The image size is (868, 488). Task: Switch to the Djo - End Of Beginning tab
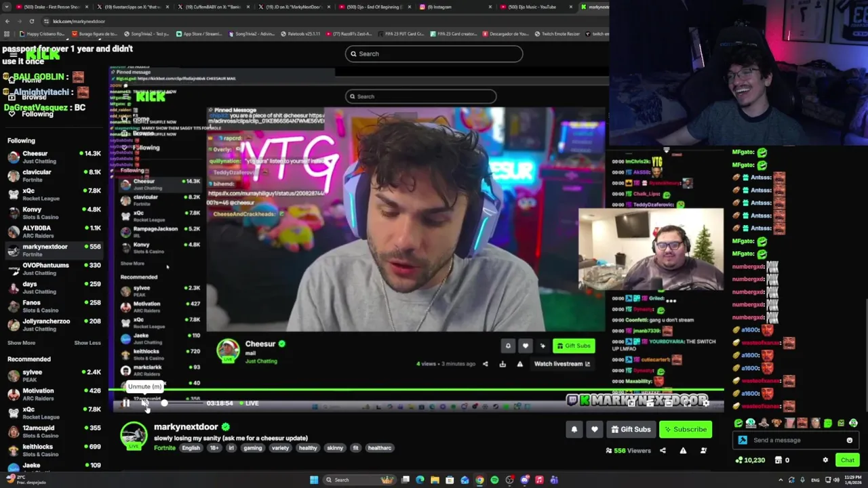374,7
